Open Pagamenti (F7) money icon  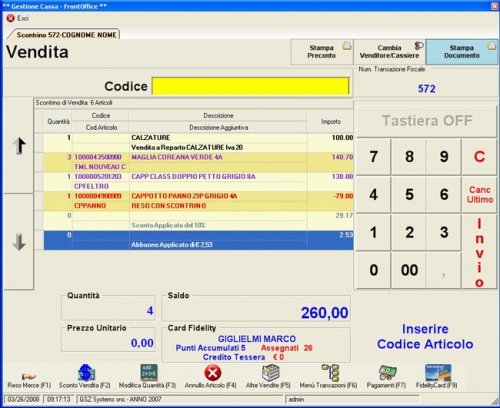point(387,373)
